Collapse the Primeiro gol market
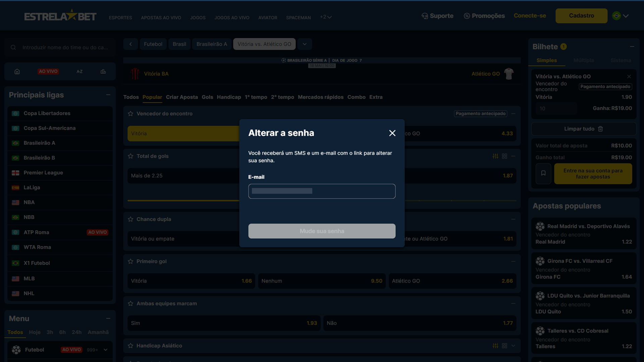Screen dimensions: 644x362 (x=513, y=261)
